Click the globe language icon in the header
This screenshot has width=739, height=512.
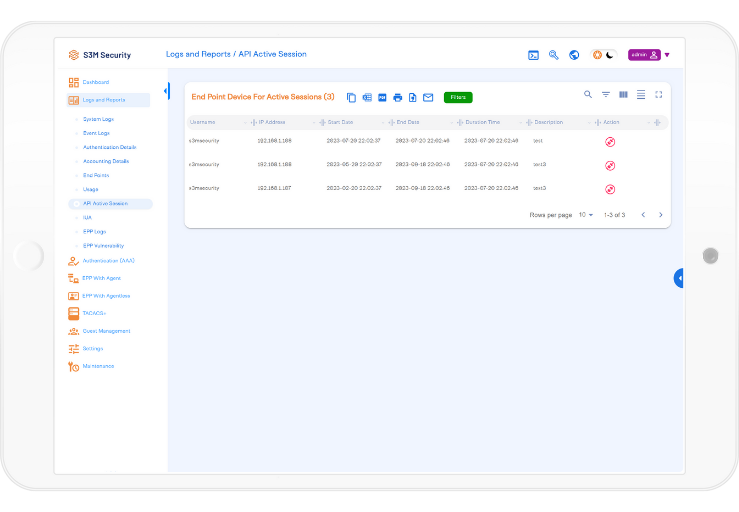pyautogui.click(x=574, y=55)
